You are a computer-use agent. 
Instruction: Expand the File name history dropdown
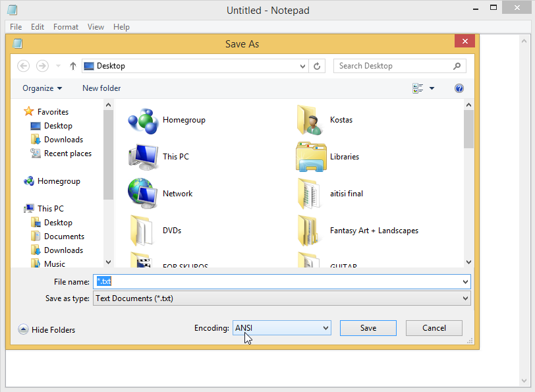(x=465, y=282)
